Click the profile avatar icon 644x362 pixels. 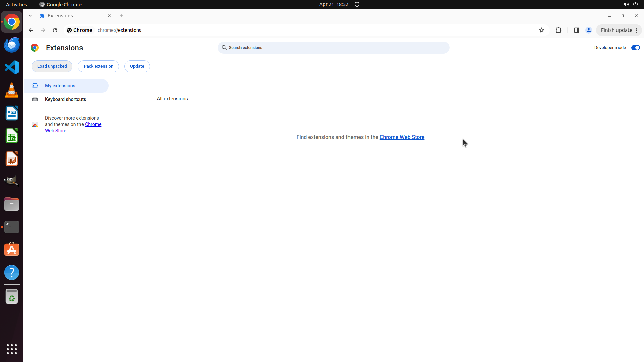tap(588, 30)
